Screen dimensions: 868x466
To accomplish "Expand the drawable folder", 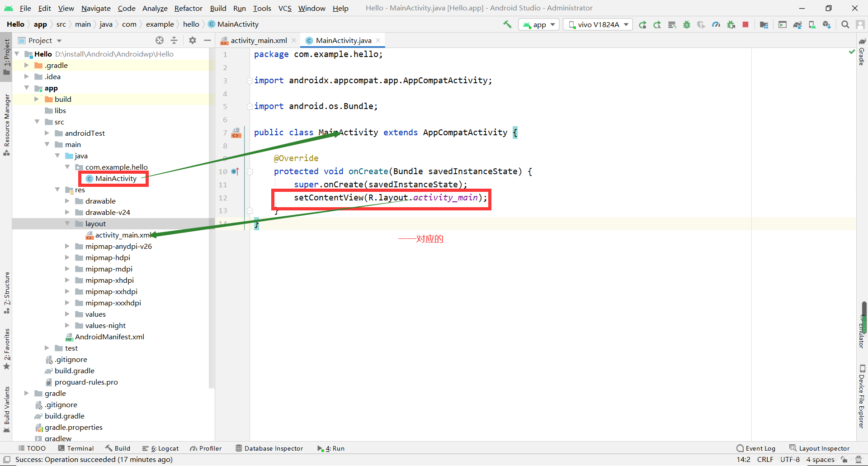I will coord(67,201).
